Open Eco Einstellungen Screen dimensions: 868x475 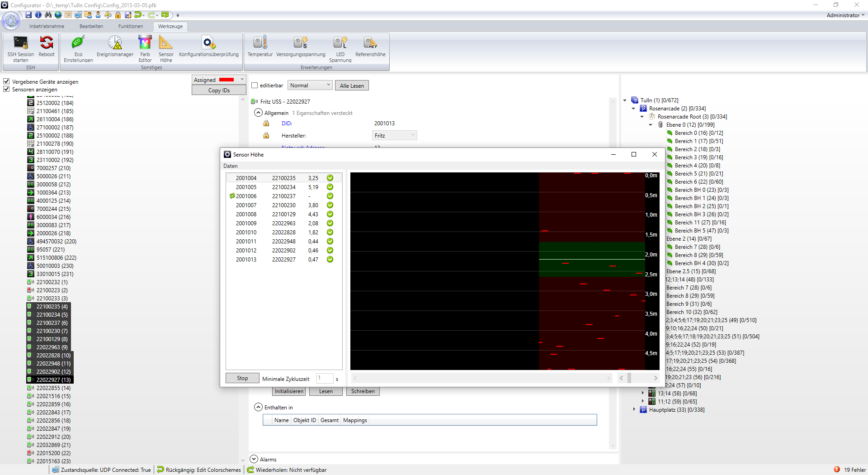78,49
